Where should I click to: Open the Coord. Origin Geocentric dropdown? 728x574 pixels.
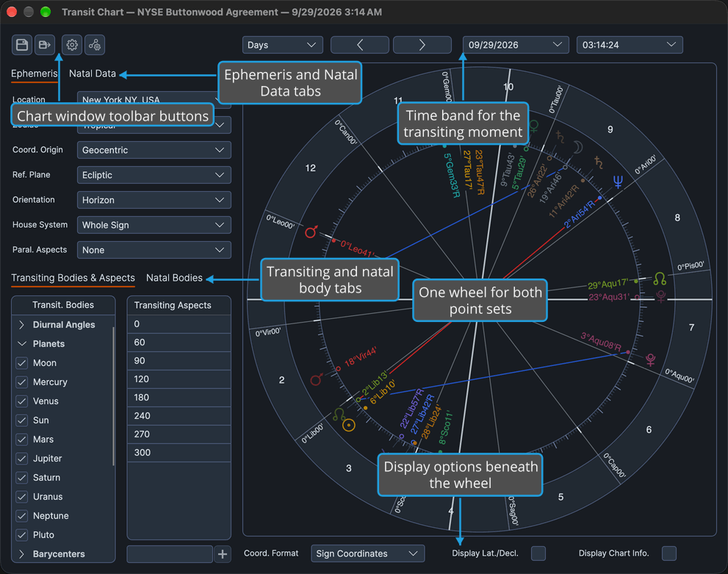[x=154, y=150]
